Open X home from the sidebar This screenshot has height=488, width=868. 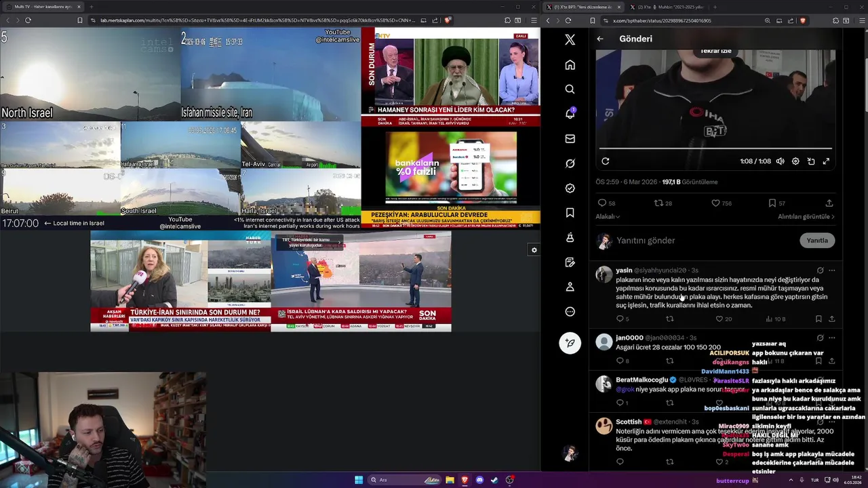click(x=570, y=65)
